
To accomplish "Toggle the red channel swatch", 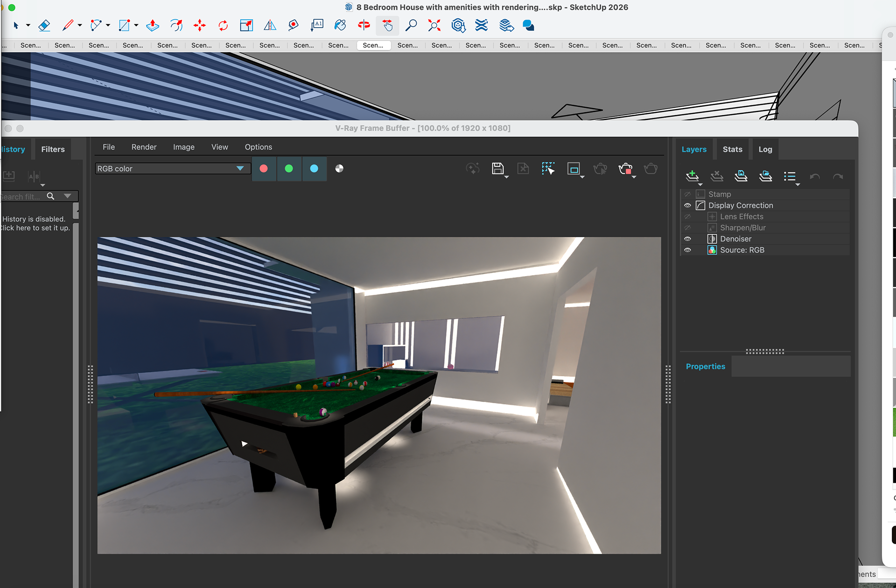I will (264, 168).
